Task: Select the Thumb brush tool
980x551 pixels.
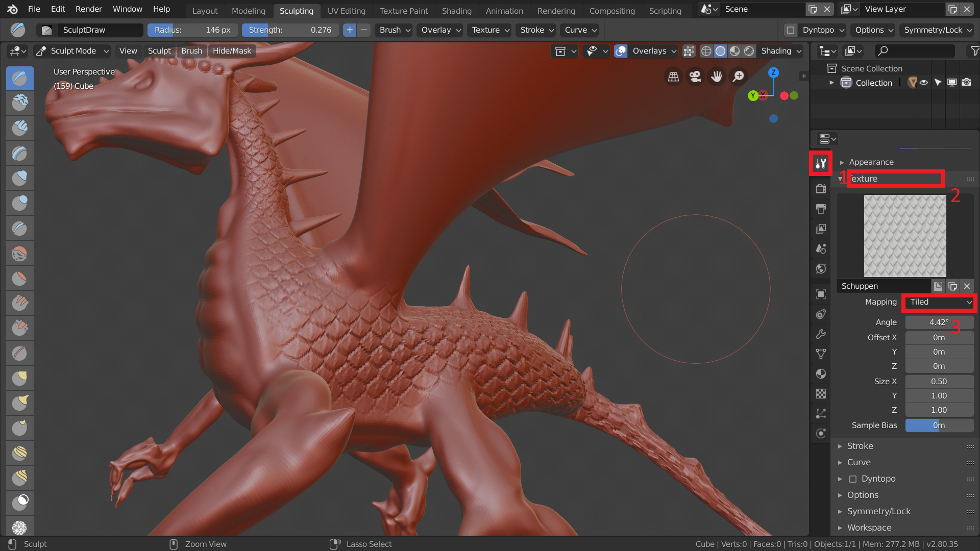Action: (x=20, y=428)
